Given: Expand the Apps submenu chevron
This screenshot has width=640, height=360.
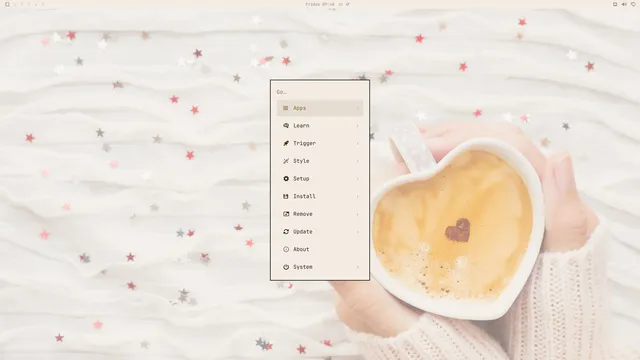Looking at the screenshot, I should pyautogui.click(x=358, y=108).
